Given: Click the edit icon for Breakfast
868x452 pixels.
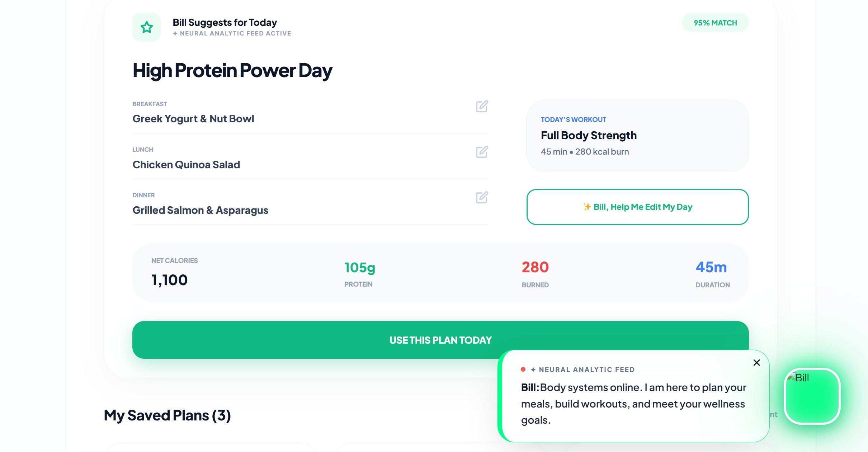Looking at the screenshot, I should click(x=482, y=106).
